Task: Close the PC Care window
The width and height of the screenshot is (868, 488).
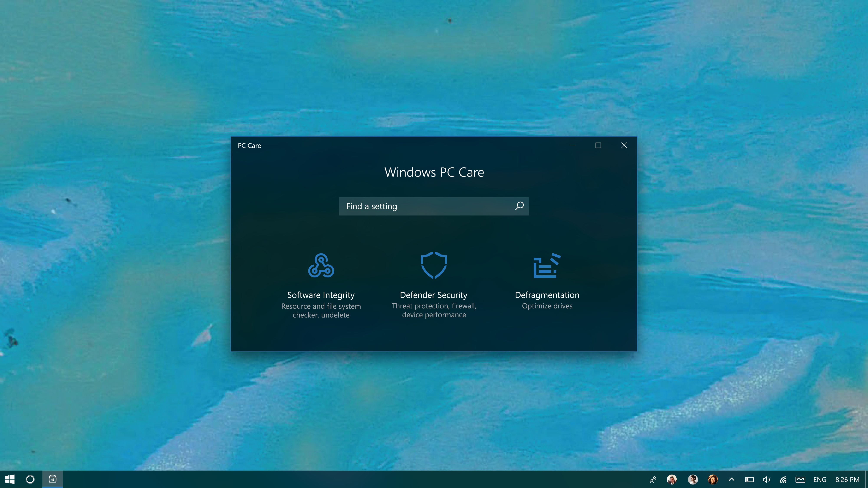Action: [x=624, y=145]
